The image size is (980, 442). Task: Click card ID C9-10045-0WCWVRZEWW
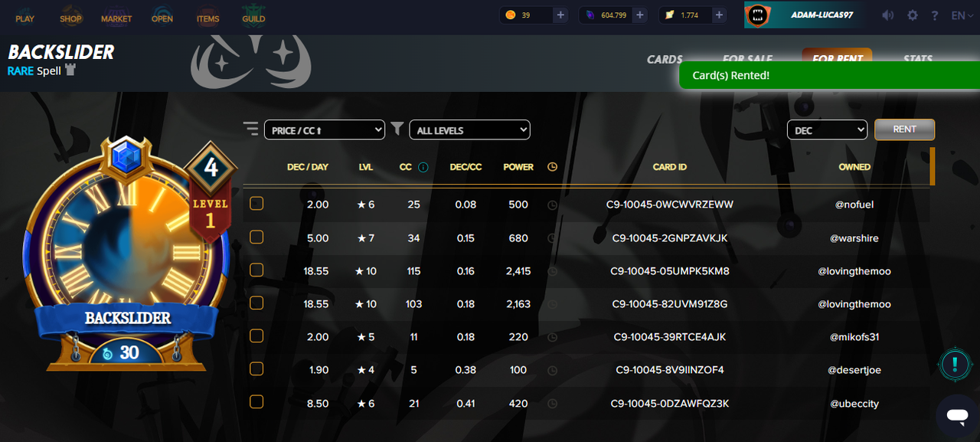(x=670, y=205)
